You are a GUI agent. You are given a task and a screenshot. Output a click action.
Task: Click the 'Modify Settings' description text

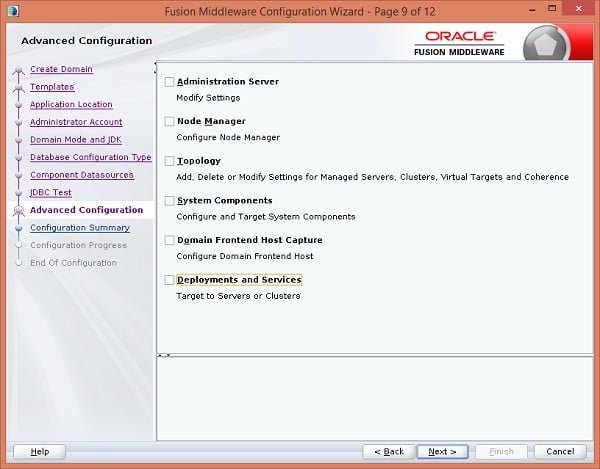click(x=208, y=98)
